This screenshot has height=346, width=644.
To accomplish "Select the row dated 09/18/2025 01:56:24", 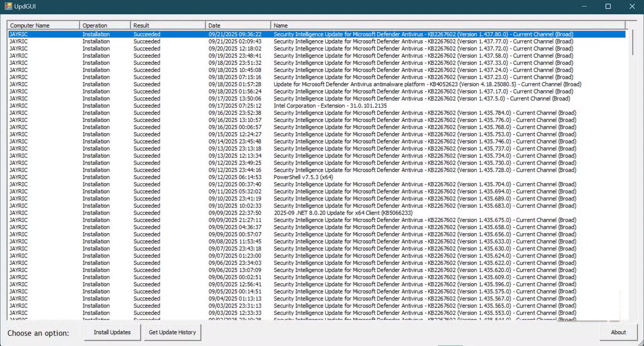I will coord(317,91).
